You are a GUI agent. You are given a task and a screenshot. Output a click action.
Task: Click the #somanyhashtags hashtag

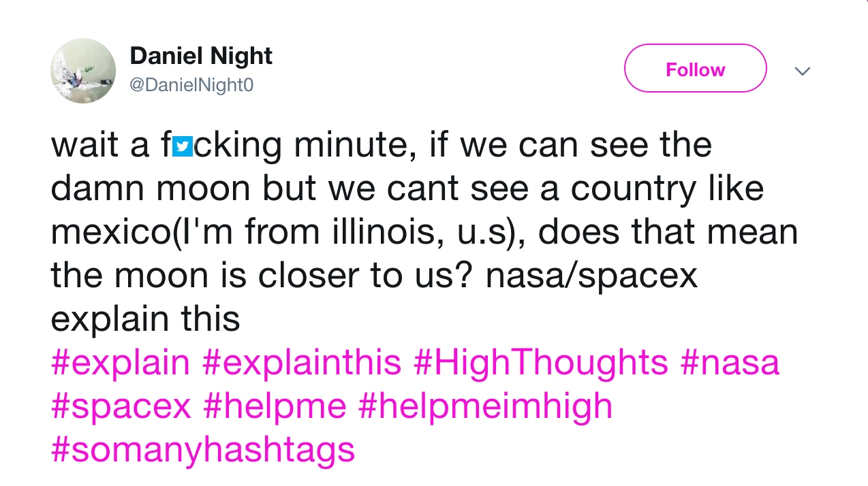click(202, 449)
